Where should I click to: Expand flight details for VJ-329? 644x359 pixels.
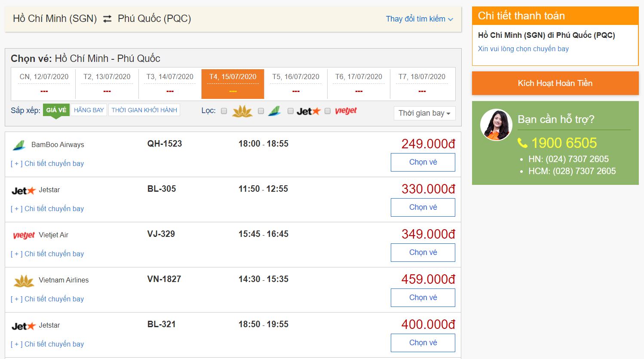point(47,254)
